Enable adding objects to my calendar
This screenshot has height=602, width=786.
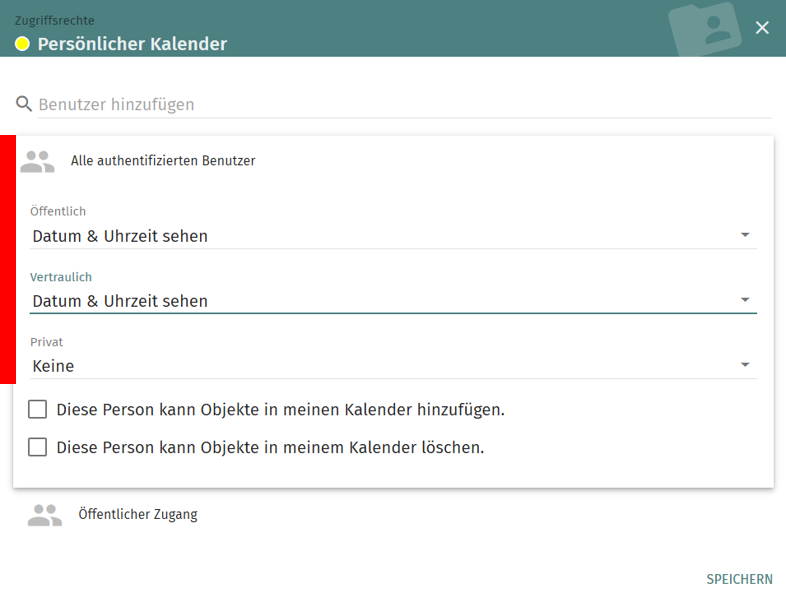38,409
